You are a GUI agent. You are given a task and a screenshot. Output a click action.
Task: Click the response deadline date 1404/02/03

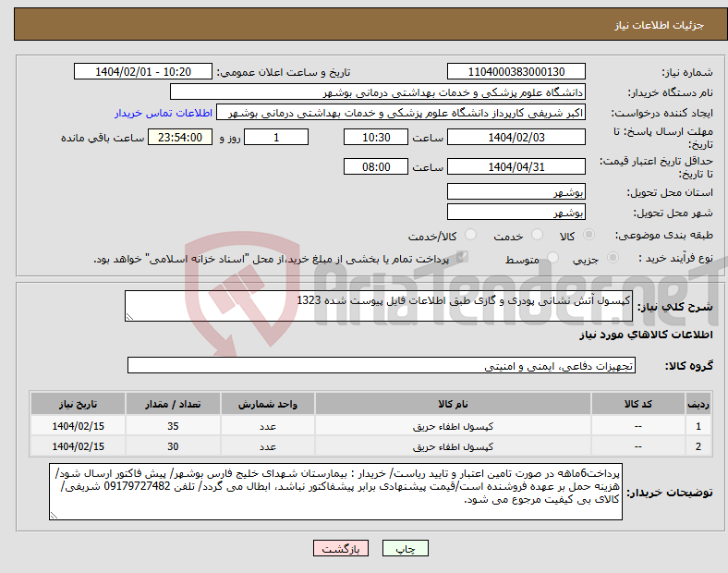(x=516, y=138)
